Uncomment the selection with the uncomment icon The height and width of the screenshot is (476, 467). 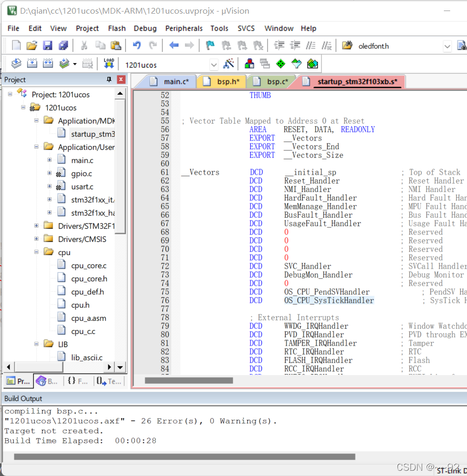[x=327, y=46]
